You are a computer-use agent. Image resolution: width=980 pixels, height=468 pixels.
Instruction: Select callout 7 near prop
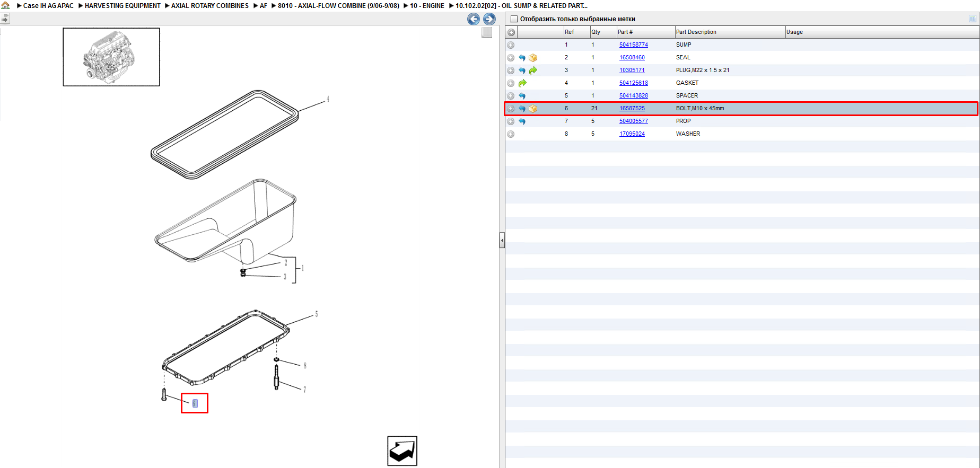click(304, 390)
